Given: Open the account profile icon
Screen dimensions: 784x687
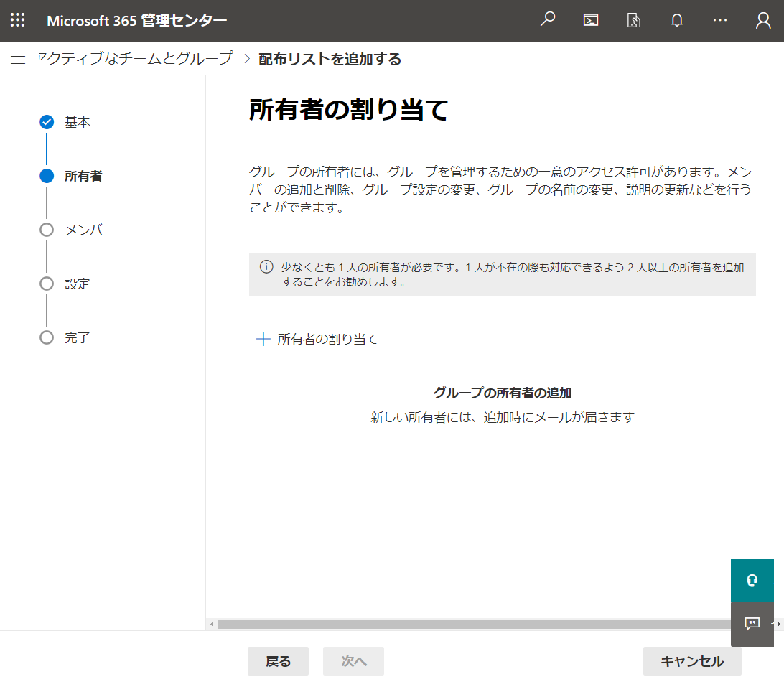Looking at the screenshot, I should point(763,20).
